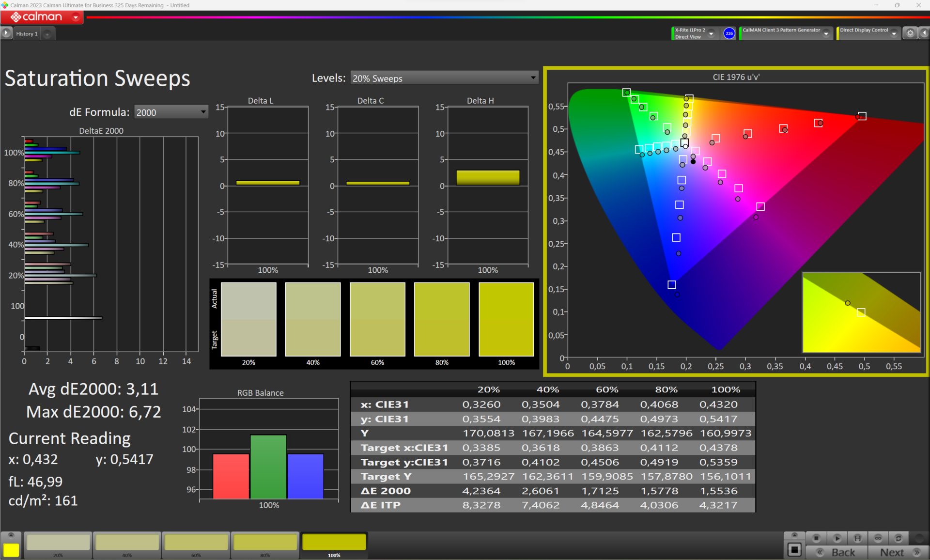Expand the play arrow beside History 1
Image resolution: width=930 pixels, height=560 pixels.
tap(6, 33)
